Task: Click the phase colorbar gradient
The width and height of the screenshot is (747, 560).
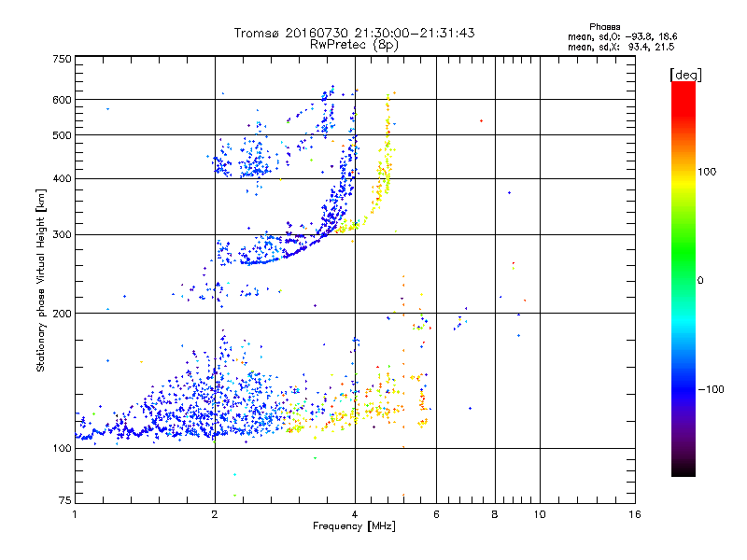Action: [x=684, y=279]
